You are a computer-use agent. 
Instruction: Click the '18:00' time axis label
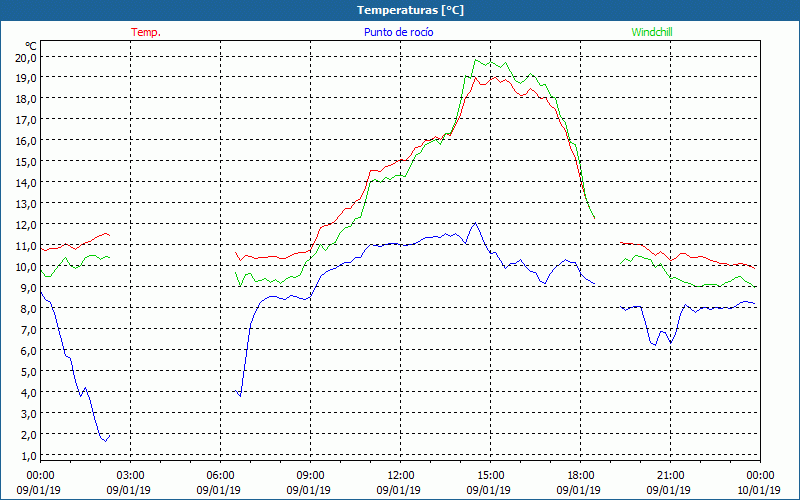(x=581, y=475)
